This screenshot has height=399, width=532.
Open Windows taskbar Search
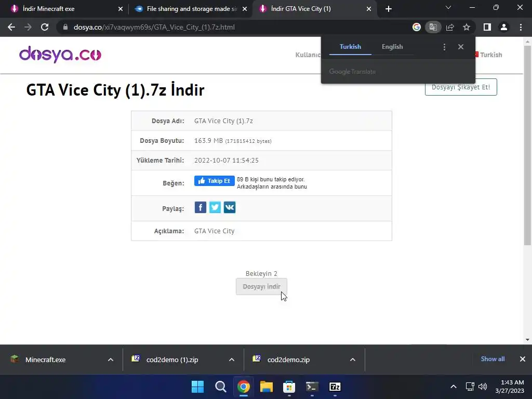(x=220, y=387)
